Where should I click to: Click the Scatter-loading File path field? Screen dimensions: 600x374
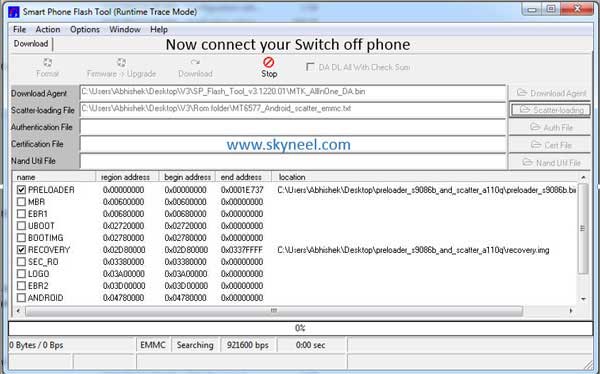click(293, 109)
